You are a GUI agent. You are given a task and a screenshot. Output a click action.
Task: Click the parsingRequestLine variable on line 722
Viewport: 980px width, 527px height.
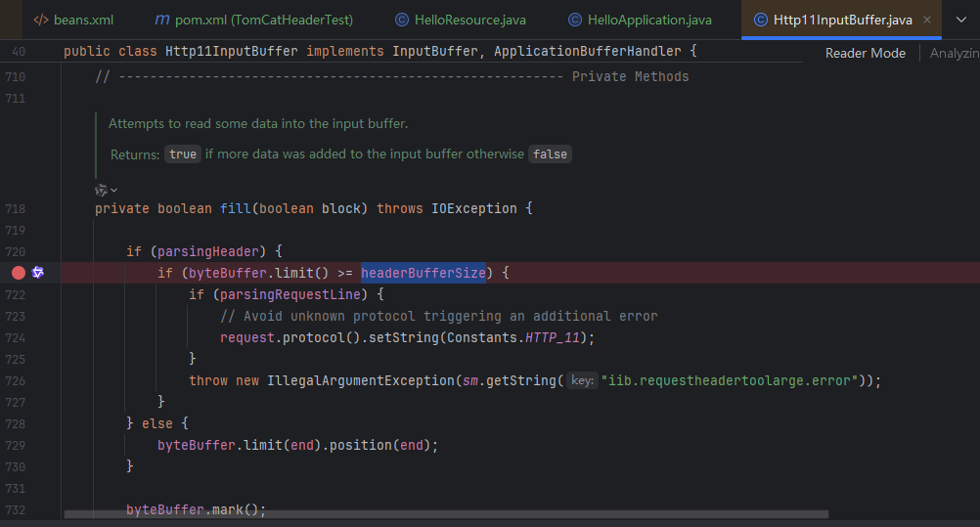click(x=290, y=294)
